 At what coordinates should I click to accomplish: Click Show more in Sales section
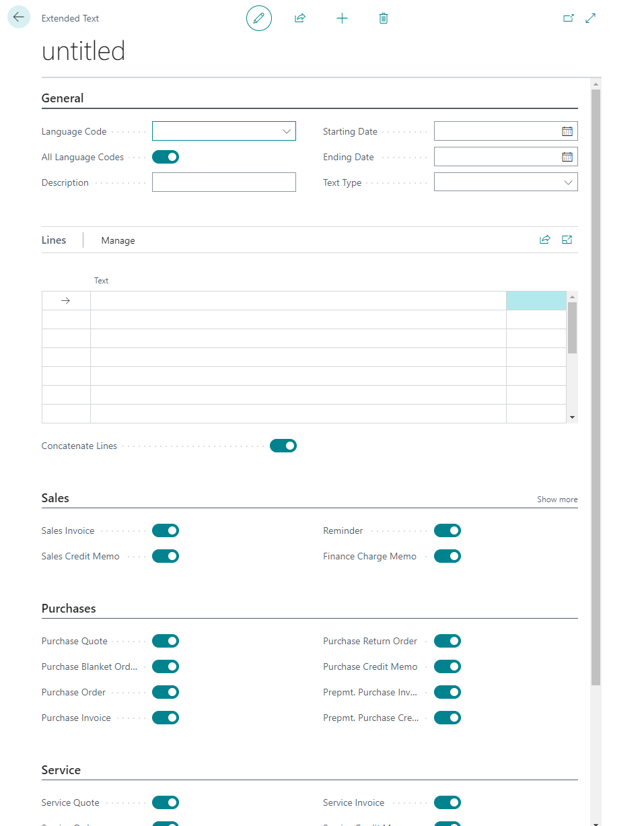pos(557,500)
